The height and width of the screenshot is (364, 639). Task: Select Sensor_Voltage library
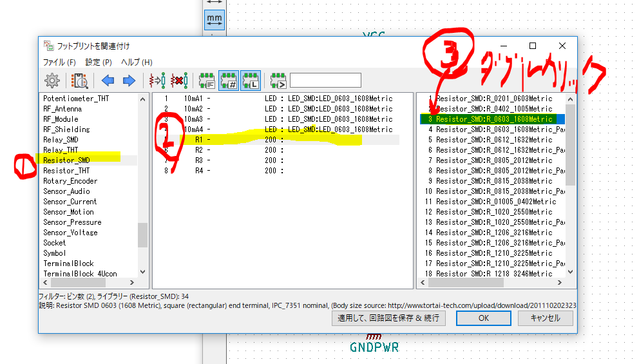pyautogui.click(x=70, y=233)
